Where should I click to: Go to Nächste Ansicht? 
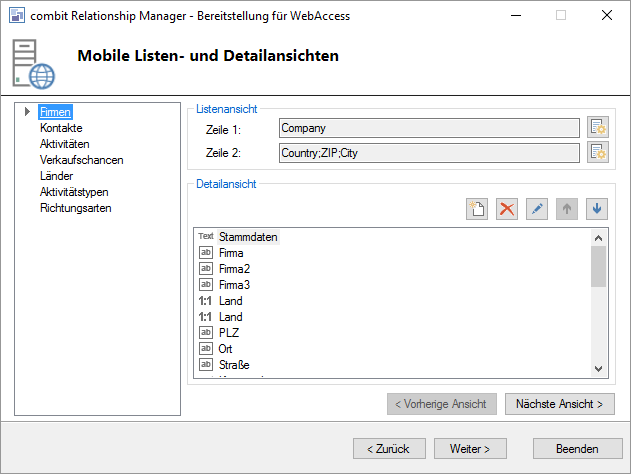[559, 404]
